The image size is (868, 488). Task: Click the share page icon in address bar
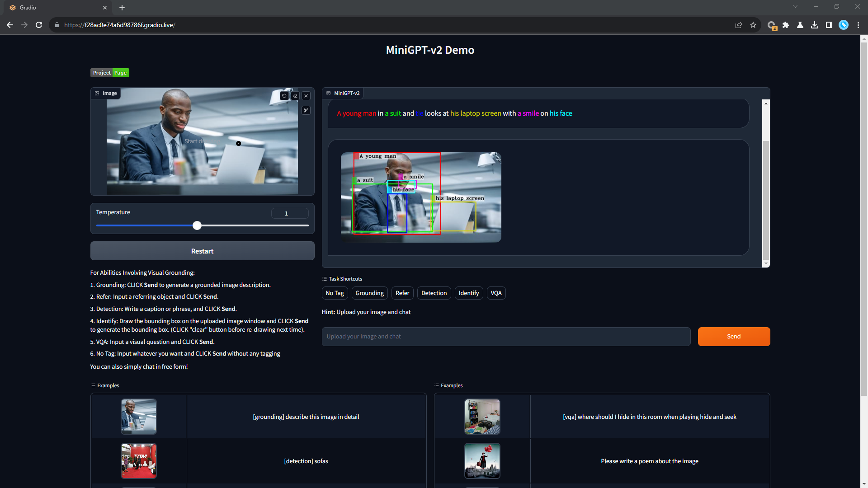click(x=739, y=25)
